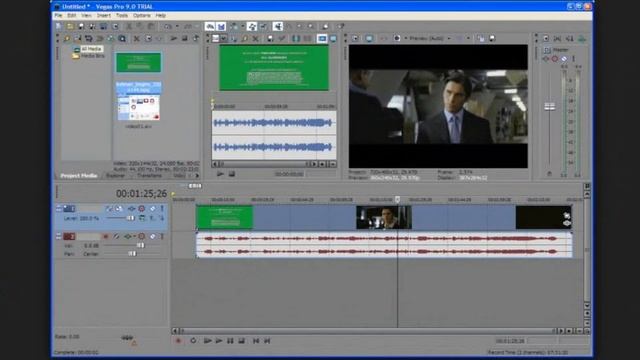Switch to the Project Media tab
The height and width of the screenshot is (360, 640).
[x=79, y=176]
